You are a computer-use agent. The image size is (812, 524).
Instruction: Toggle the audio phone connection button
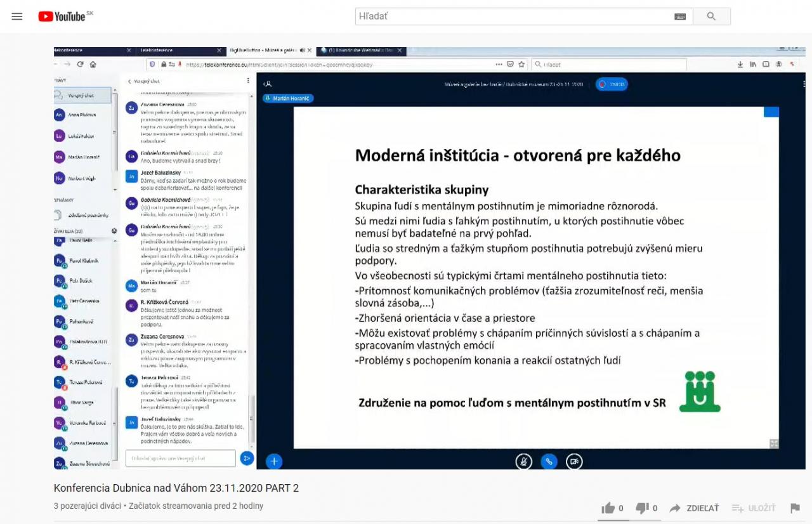tap(549, 461)
